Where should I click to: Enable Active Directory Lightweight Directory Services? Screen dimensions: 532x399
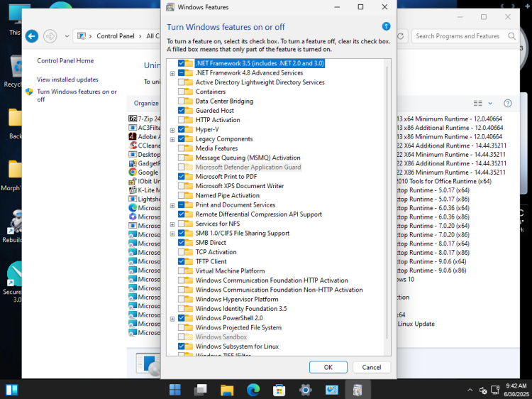point(181,82)
